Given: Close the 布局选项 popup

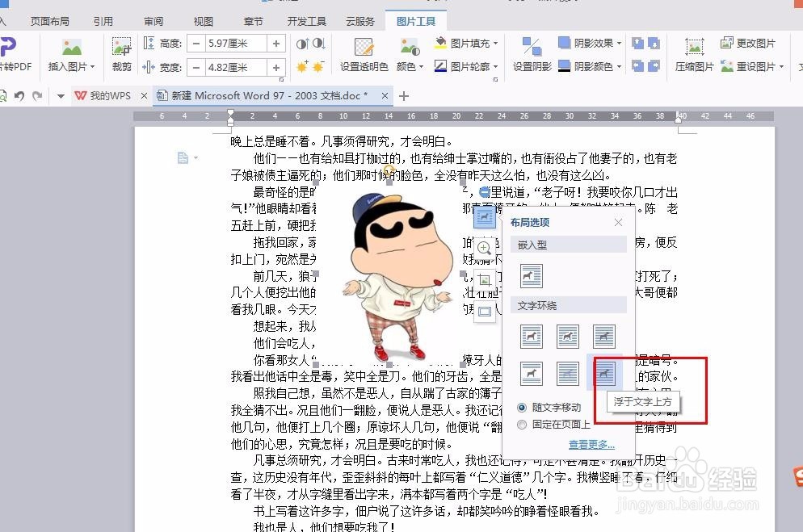Looking at the screenshot, I should (x=618, y=222).
